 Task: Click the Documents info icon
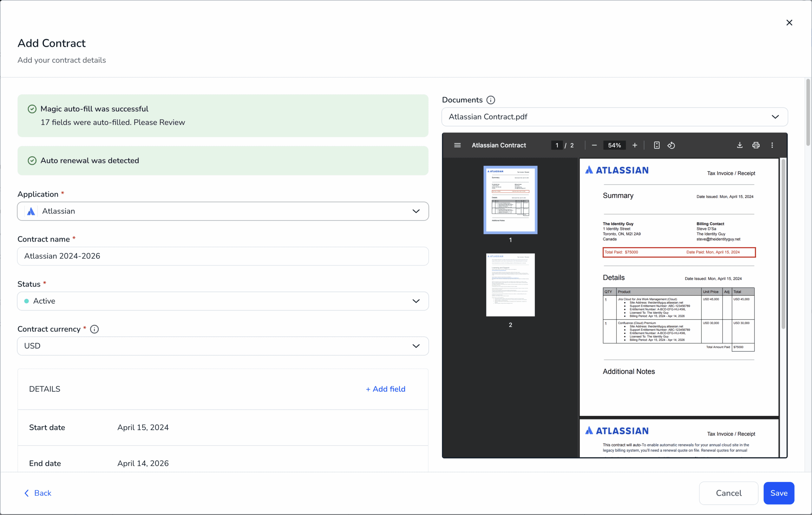(491, 100)
